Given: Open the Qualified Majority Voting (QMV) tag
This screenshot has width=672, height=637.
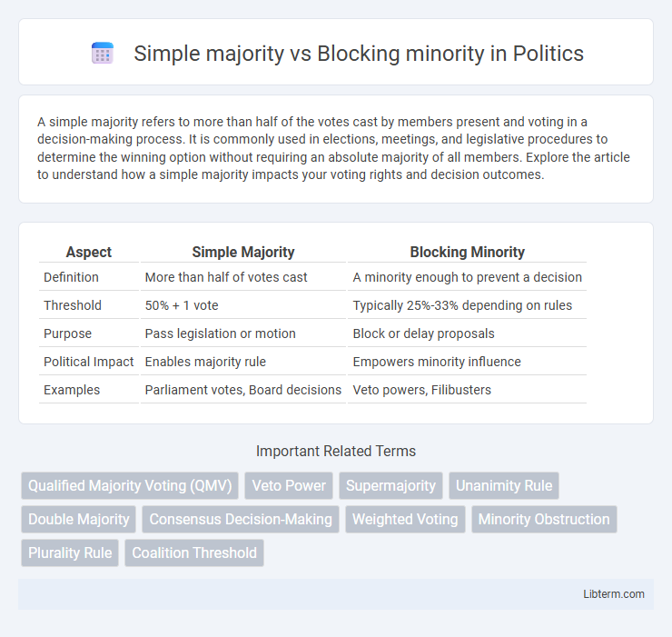Looking at the screenshot, I should click(130, 485).
